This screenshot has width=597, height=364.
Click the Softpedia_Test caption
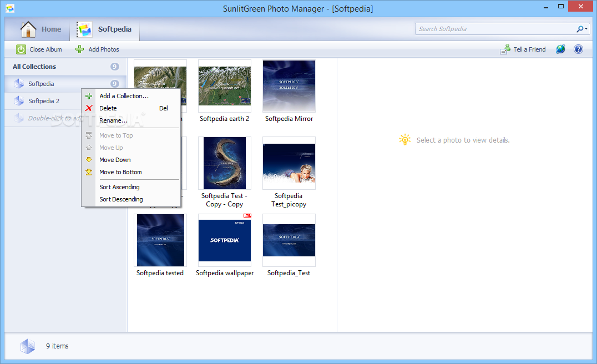pyautogui.click(x=289, y=273)
